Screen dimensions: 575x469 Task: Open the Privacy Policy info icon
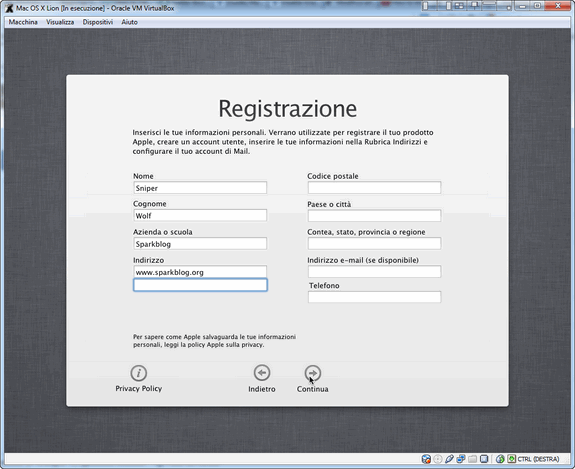(139, 373)
